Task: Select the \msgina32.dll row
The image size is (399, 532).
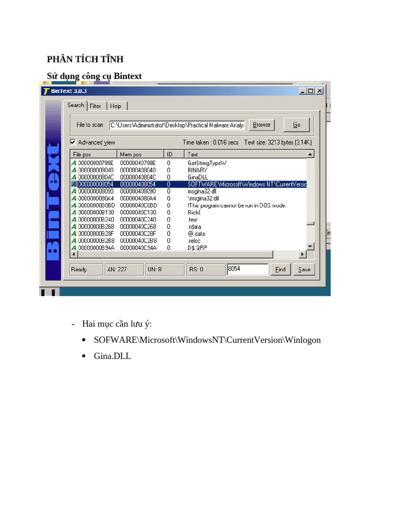Action: [189, 198]
